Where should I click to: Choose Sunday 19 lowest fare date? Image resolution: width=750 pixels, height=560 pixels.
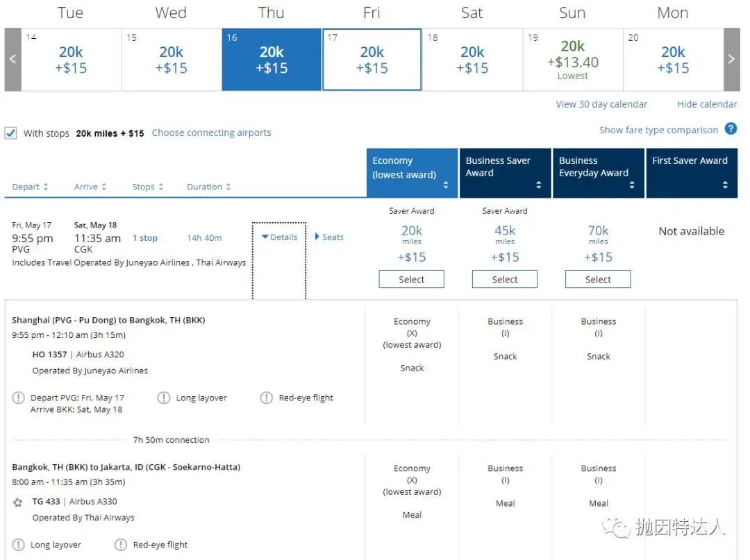(x=572, y=60)
